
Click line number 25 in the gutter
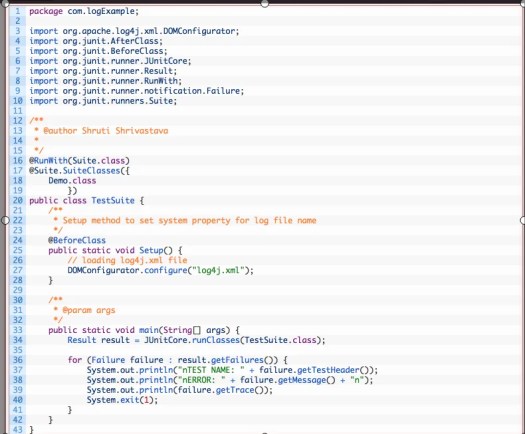(17, 250)
